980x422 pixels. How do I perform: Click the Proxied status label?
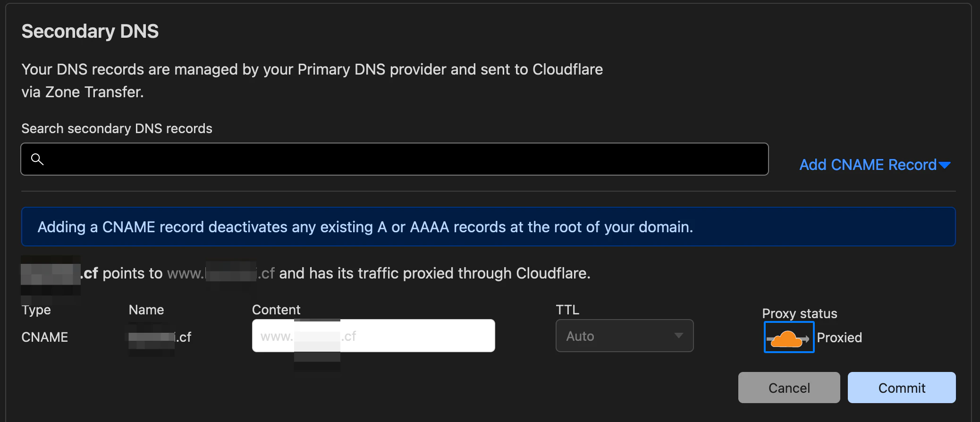click(x=839, y=338)
